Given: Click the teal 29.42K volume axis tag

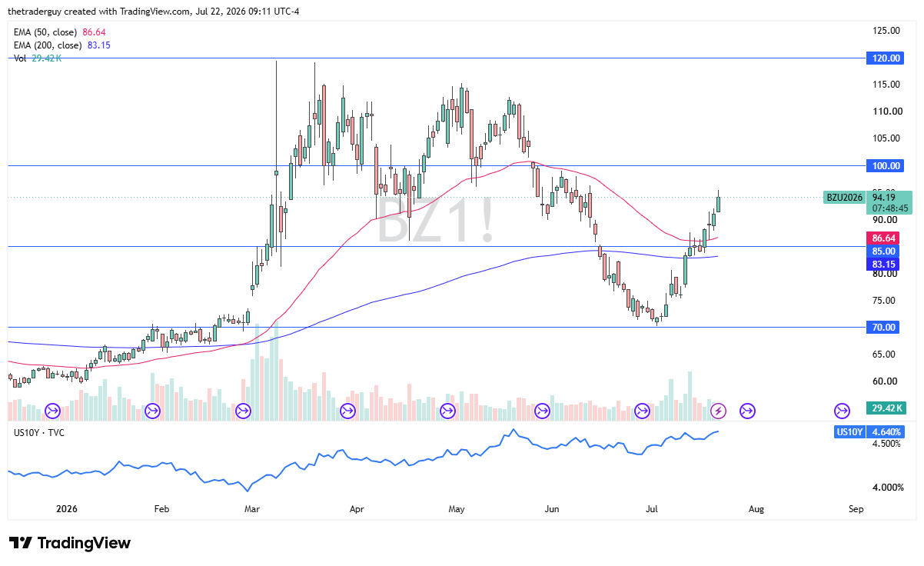Looking at the screenshot, I should 887,408.
